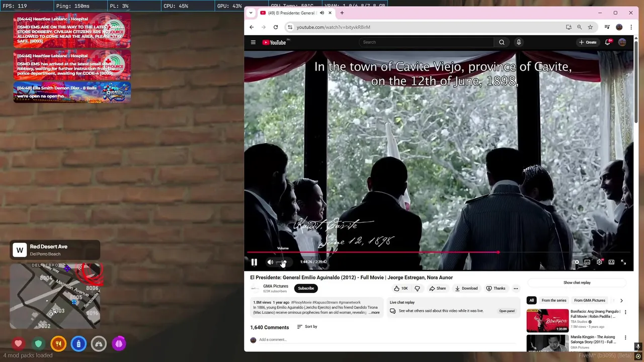Switch to theater mode
This screenshot has height=362, width=644.
[611, 262]
